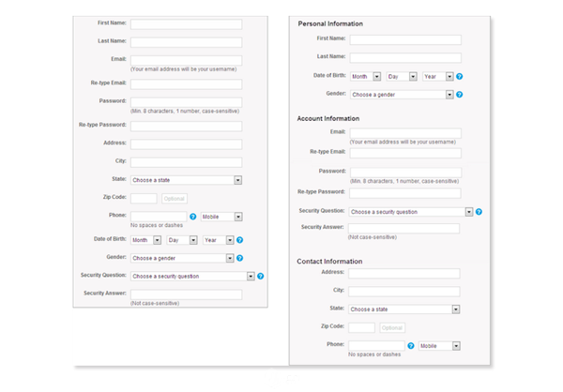Click Gender help icon in left form
The image size is (563, 392).
click(239, 258)
